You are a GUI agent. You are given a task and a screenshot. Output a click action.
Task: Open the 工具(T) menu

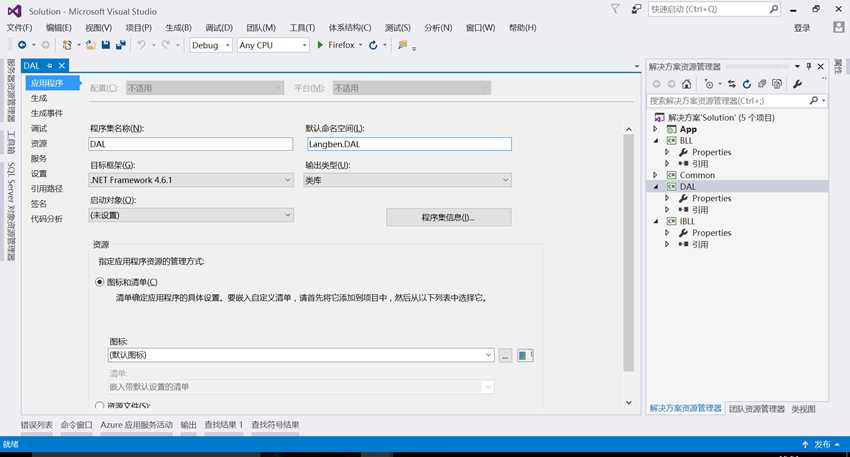(x=302, y=28)
